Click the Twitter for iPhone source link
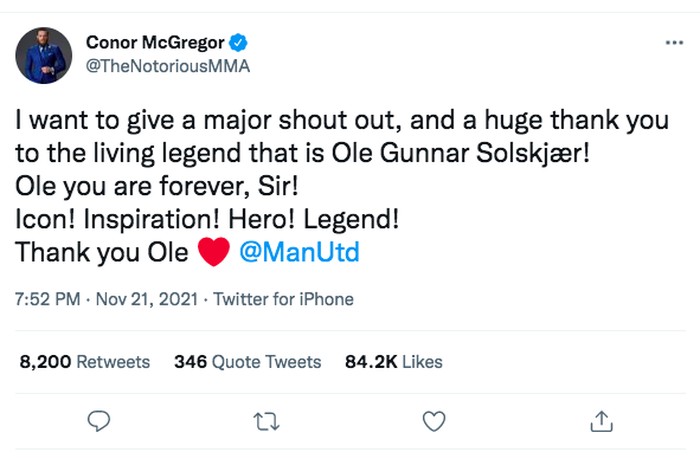The image size is (700, 465). point(284,299)
